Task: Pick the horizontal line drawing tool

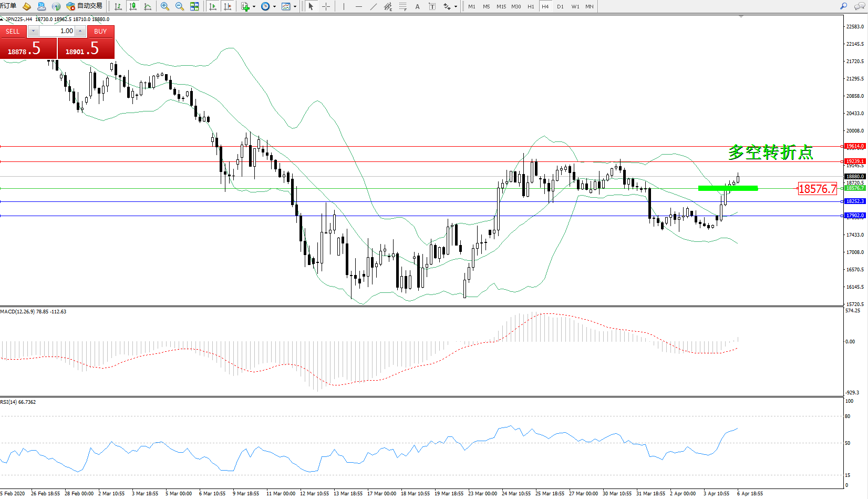Action: coord(359,6)
